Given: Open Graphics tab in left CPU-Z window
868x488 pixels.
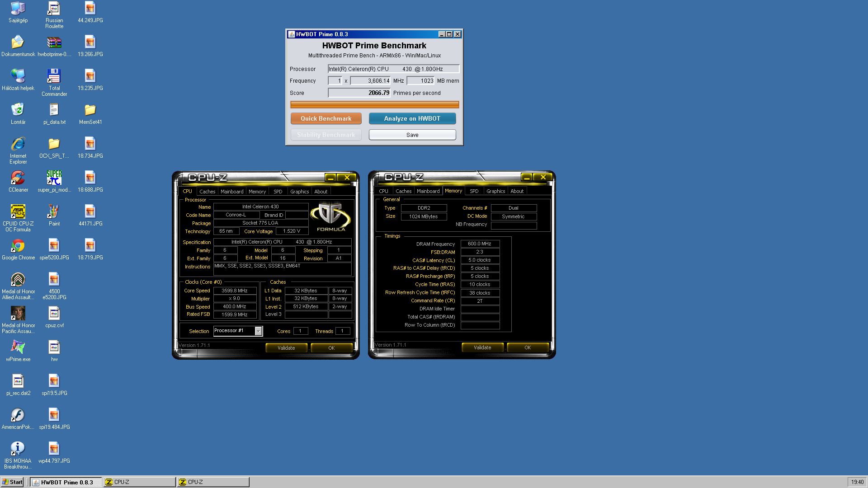Looking at the screenshot, I should tap(299, 192).
